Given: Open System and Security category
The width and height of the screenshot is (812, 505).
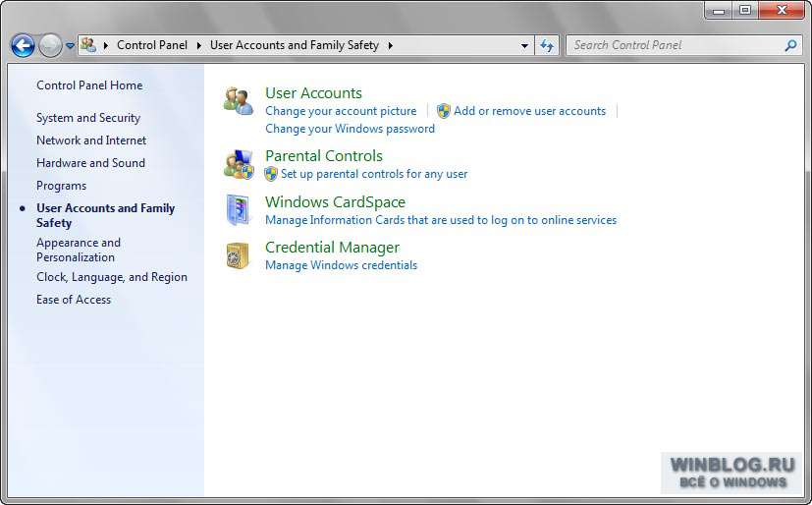Looking at the screenshot, I should click(88, 118).
